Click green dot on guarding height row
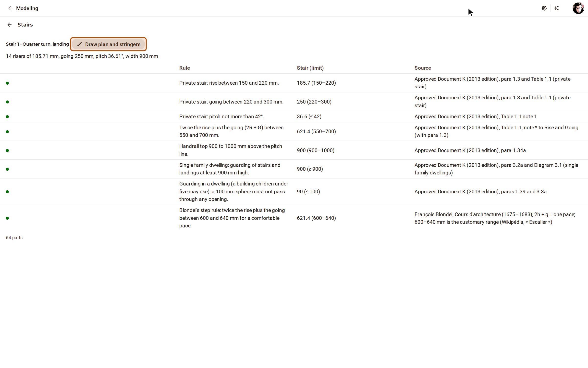 point(7,169)
